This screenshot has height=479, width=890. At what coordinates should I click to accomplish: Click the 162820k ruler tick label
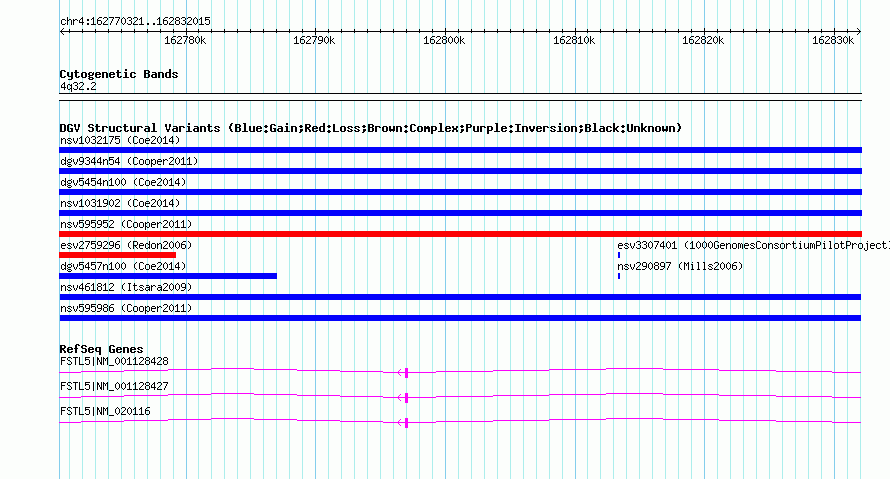tap(703, 40)
